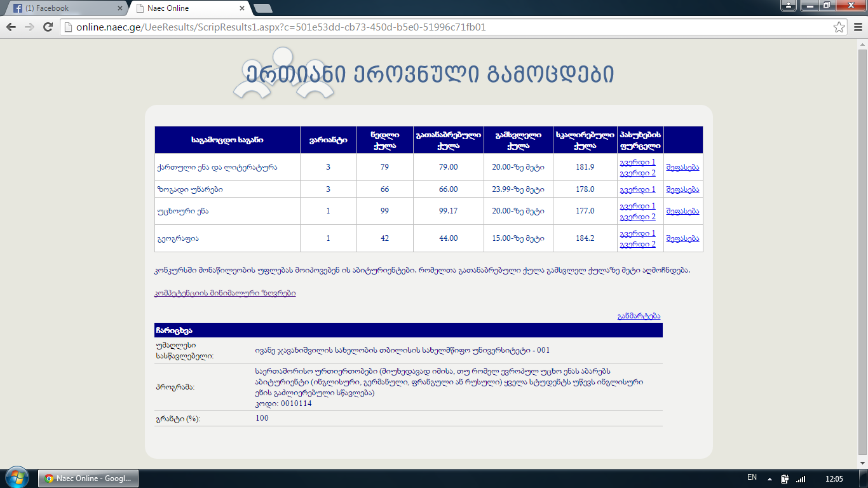
Task: Click the scrollbar down arrow
Action: 862,463
